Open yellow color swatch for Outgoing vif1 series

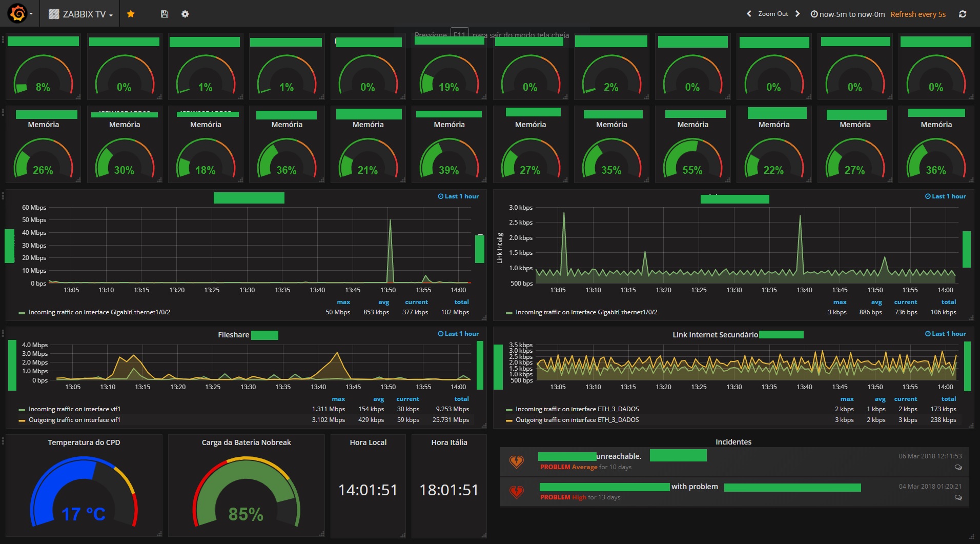point(22,420)
